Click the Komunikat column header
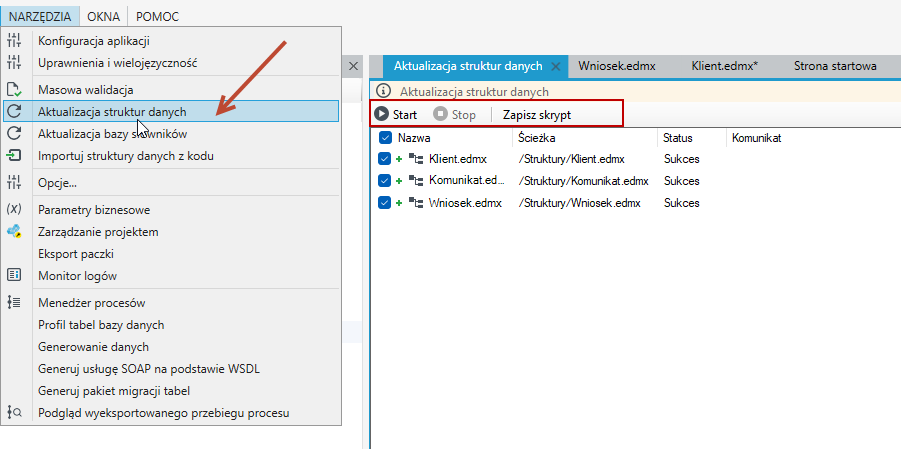Screen dimensions: 901x449 point(756,138)
